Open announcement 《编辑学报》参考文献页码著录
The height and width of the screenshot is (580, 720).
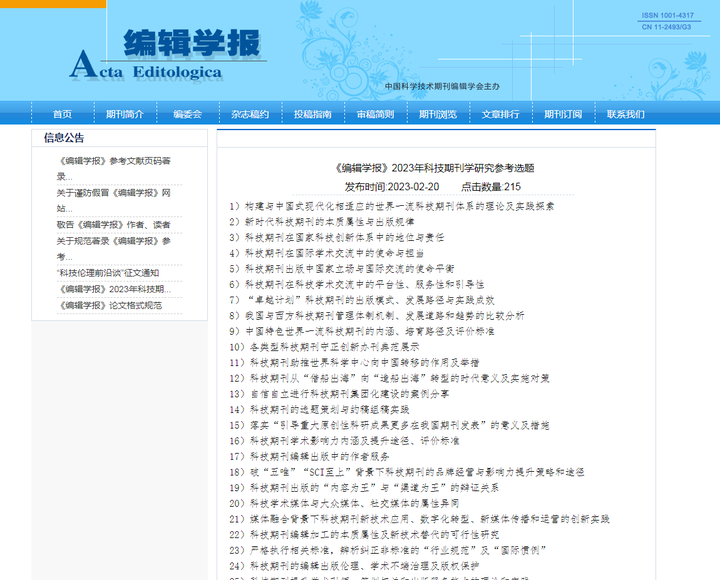(114, 169)
